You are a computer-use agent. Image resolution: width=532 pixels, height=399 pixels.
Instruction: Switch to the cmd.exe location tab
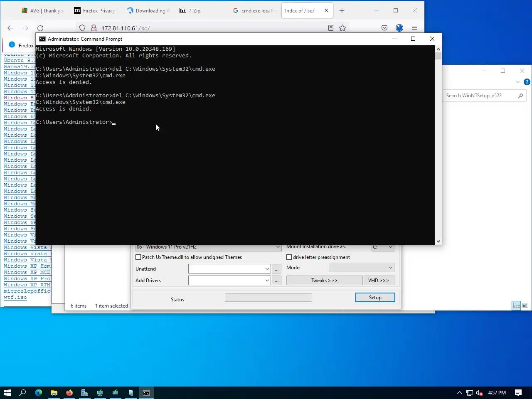[x=254, y=11]
